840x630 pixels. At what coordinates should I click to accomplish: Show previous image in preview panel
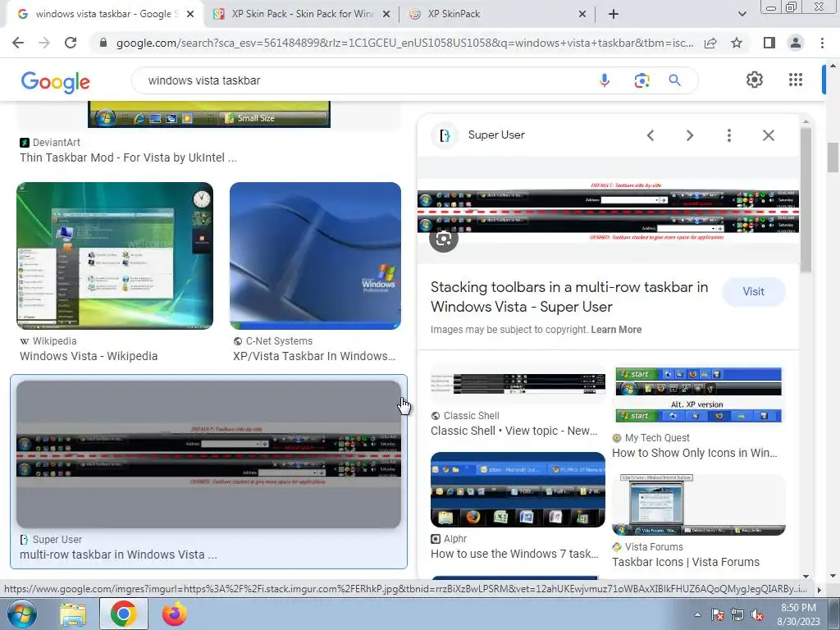(651, 135)
